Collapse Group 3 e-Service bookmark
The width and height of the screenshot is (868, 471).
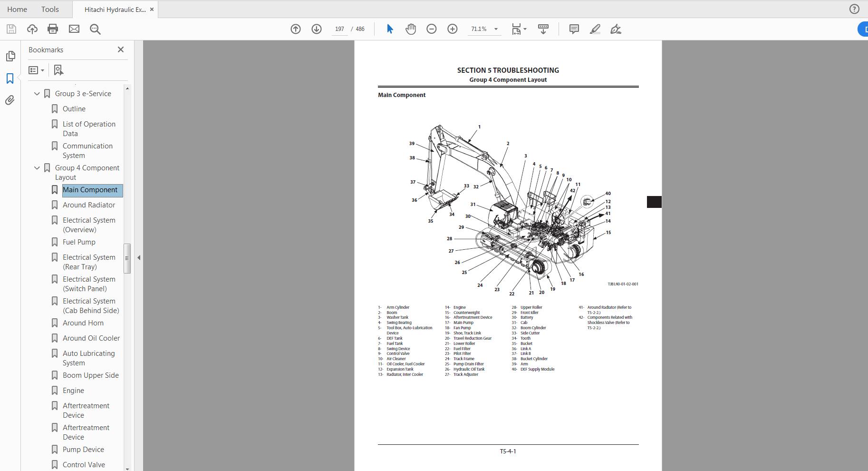click(x=37, y=94)
